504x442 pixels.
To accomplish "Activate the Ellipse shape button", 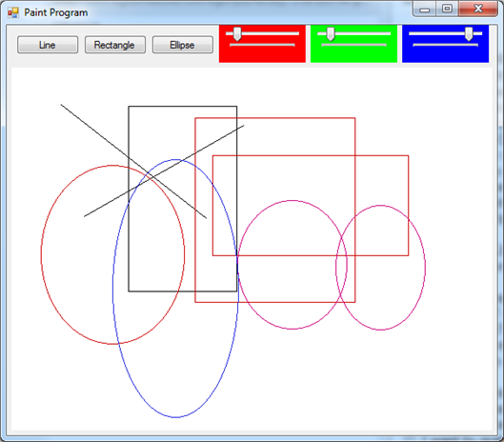I will (x=183, y=45).
